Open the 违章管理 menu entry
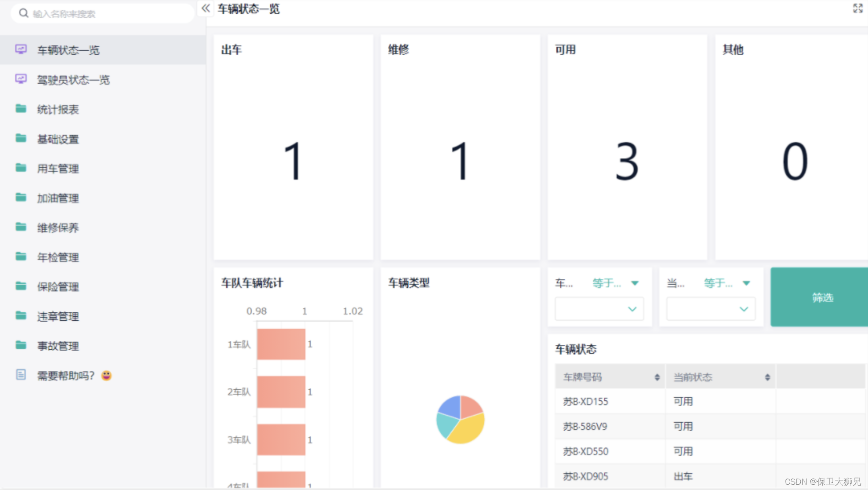Viewport: 868px width, 490px height. 58,317
